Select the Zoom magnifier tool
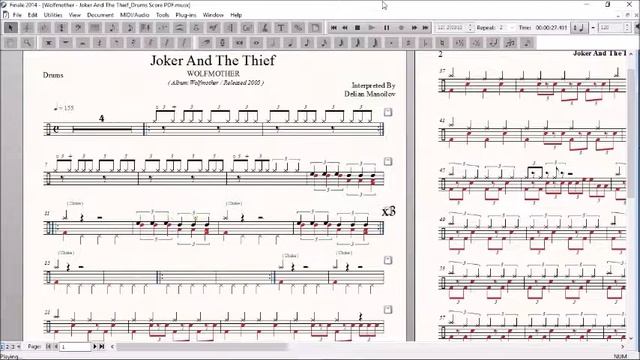640x360 pixels. pyautogui.click(x=27, y=42)
